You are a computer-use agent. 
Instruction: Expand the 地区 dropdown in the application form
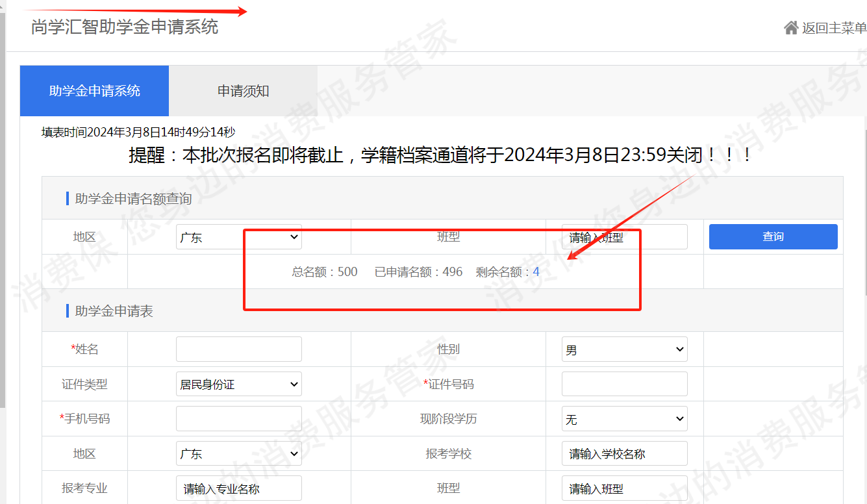coord(239,453)
